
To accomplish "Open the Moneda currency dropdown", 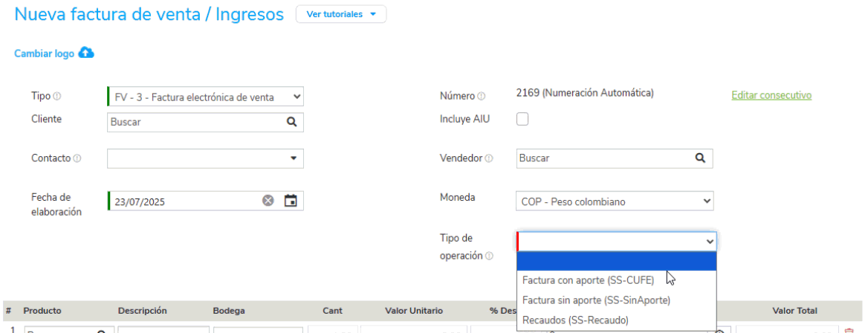I will [x=614, y=201].
